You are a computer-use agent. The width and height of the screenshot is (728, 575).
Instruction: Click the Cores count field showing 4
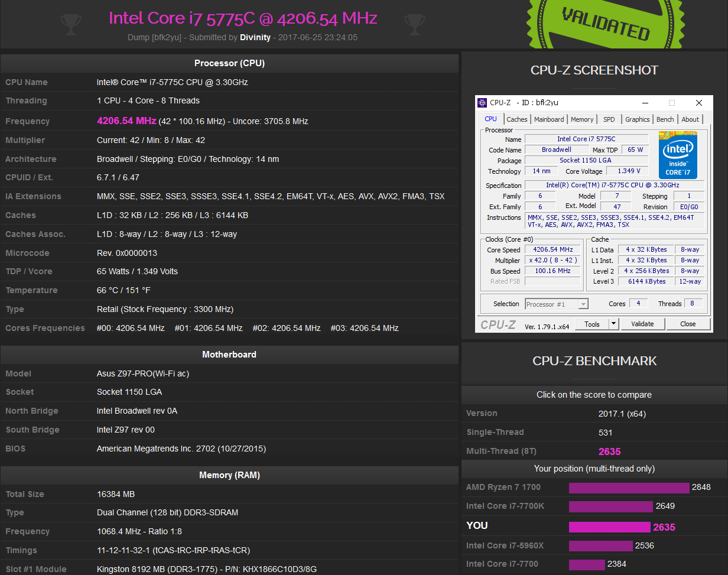638,304
